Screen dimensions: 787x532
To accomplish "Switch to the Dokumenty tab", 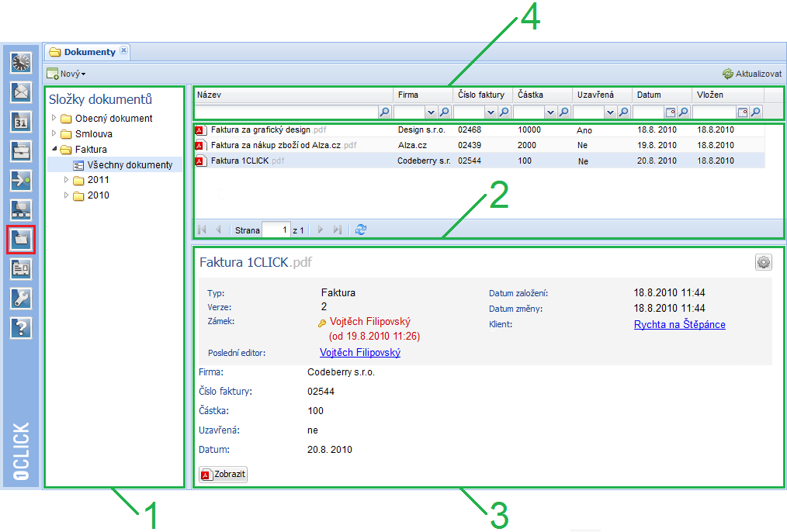I will click(88, 52).
